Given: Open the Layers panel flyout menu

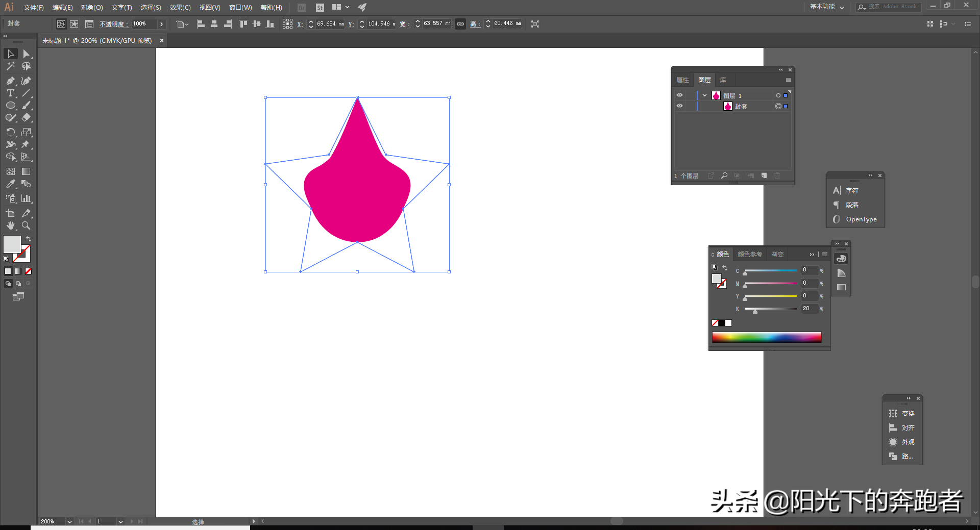Looking at the screenshot, I should click(788, 80).
